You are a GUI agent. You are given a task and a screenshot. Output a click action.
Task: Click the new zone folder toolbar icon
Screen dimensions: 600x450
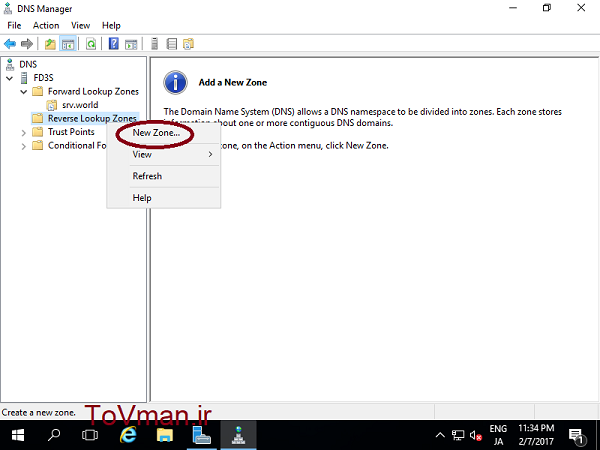point(189,44)
